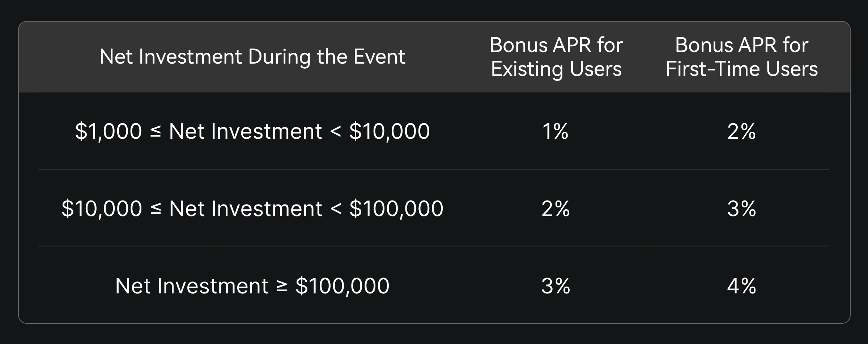The height and width of the screenshot is (344, 868).
Task: Click the 3% existing-user bonus in highest tier
Action: tap(556, 286)
